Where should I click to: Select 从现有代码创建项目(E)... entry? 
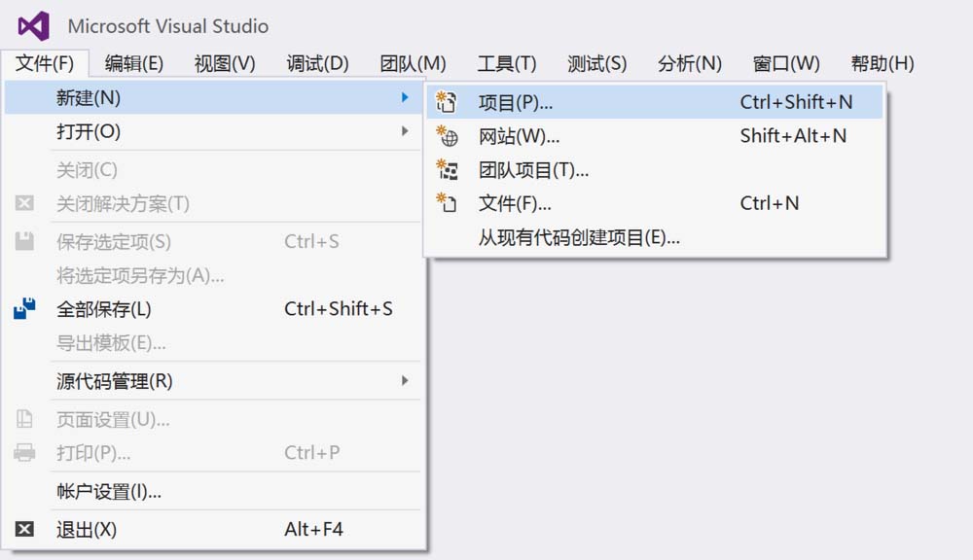[579, 237]
